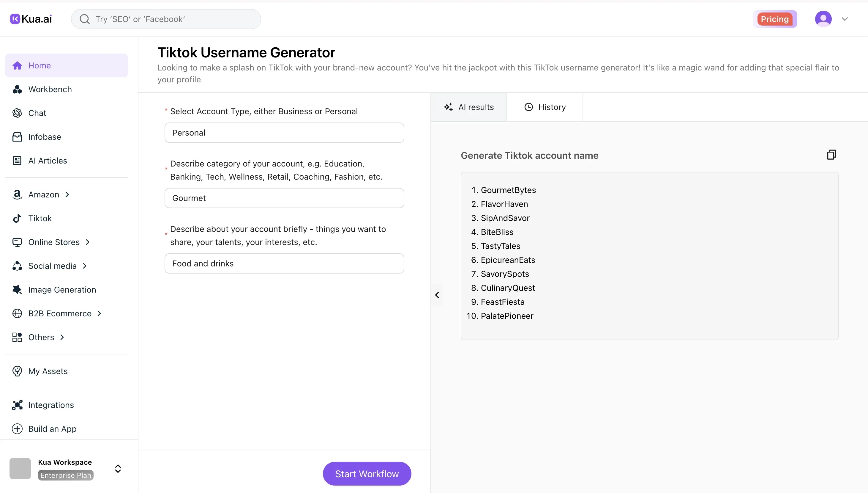The image size is (868, 493).
Task: Select the AI Articles icon
Action: click(17, 161)
